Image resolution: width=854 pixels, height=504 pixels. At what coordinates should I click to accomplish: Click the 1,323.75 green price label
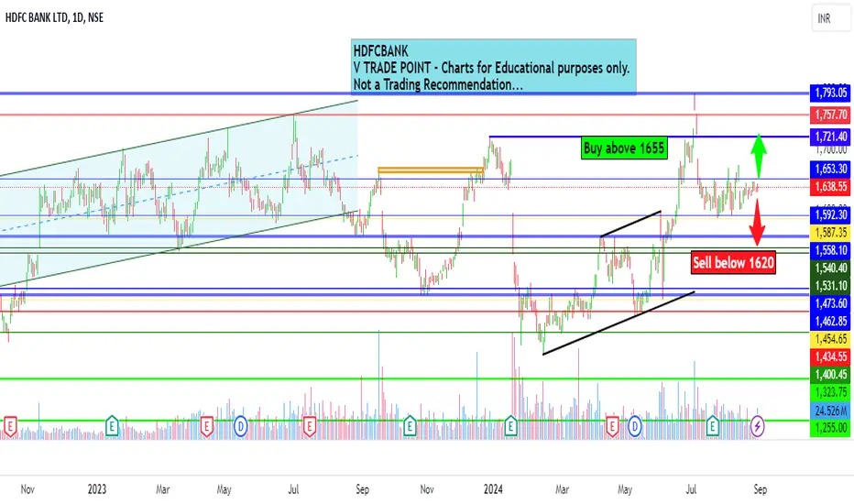coord(830,392)
